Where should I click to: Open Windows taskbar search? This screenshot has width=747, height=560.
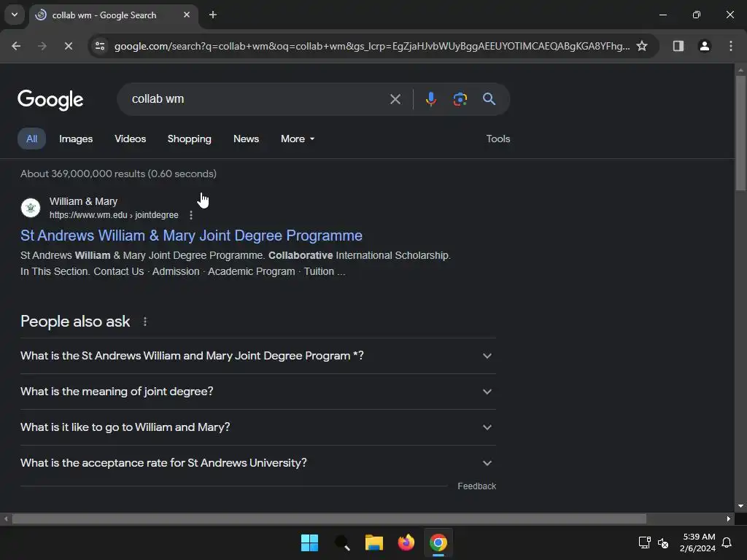pos(342,542)
